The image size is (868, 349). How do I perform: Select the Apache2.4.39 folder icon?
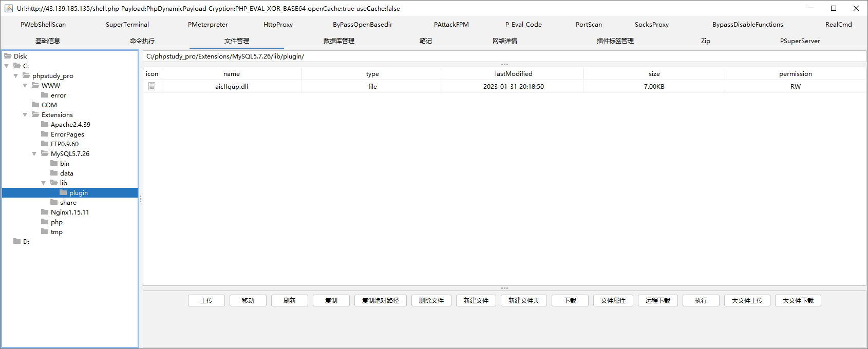coord(45,124)
